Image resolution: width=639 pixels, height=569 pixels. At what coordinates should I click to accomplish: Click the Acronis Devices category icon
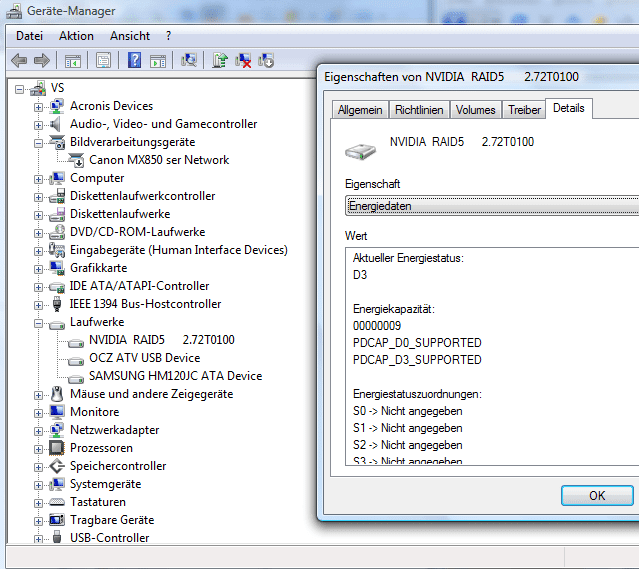click(57, 106)
